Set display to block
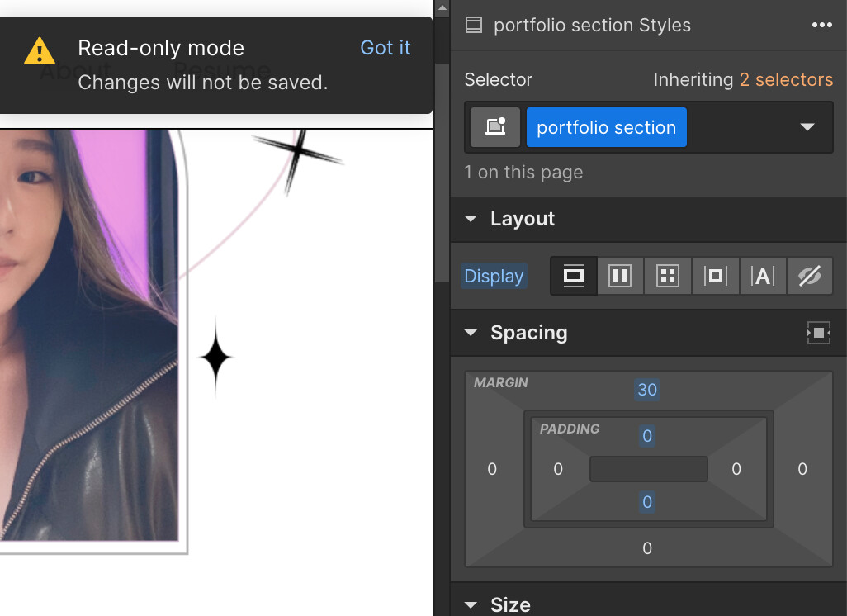 coord(573,276)
